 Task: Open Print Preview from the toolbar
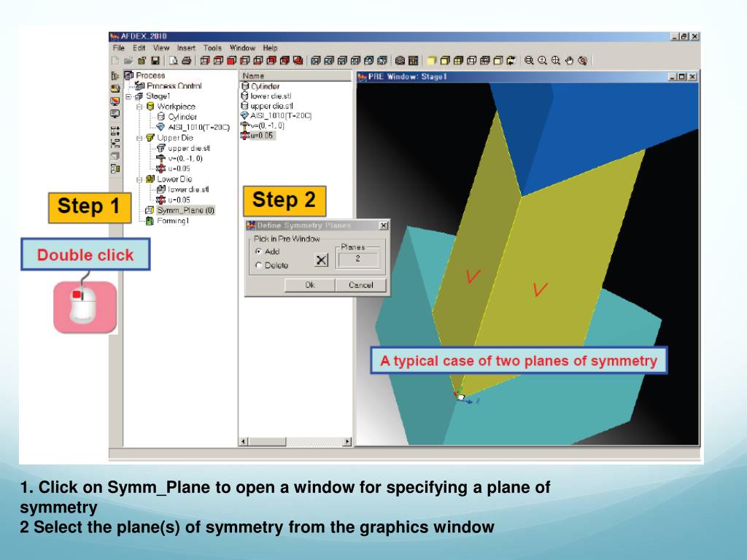[x=174, y=61]
